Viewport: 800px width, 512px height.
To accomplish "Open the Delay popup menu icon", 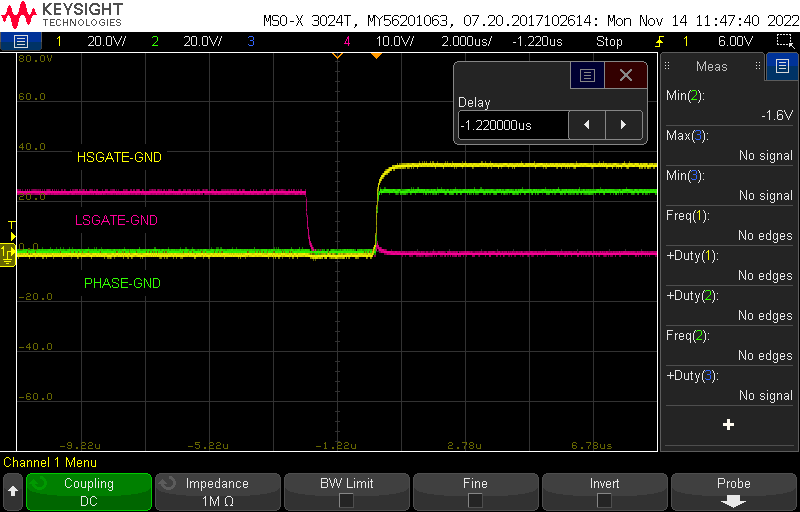I will [587, 75].
